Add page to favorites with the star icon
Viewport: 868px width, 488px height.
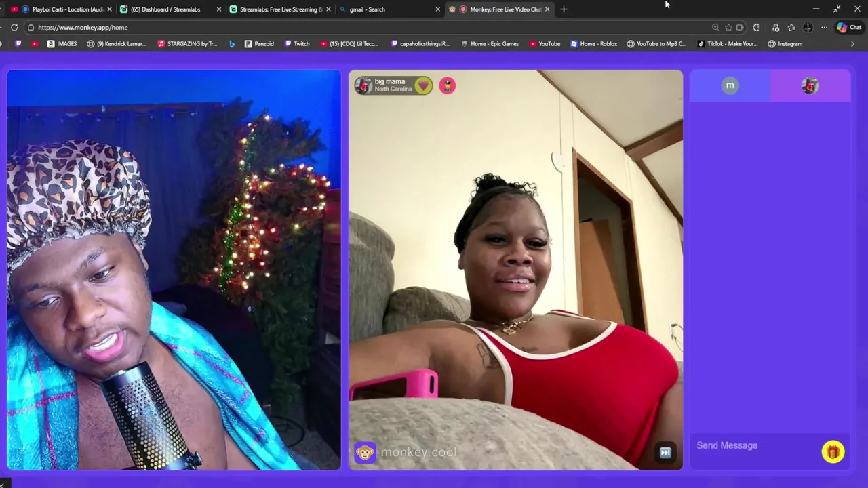click(x=728, y=28)
